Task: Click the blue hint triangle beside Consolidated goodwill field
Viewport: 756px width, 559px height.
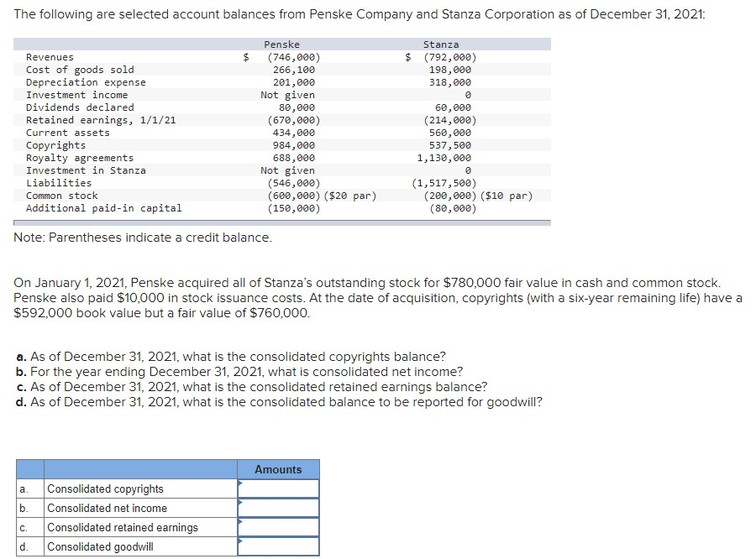Action: pos(241,541)
